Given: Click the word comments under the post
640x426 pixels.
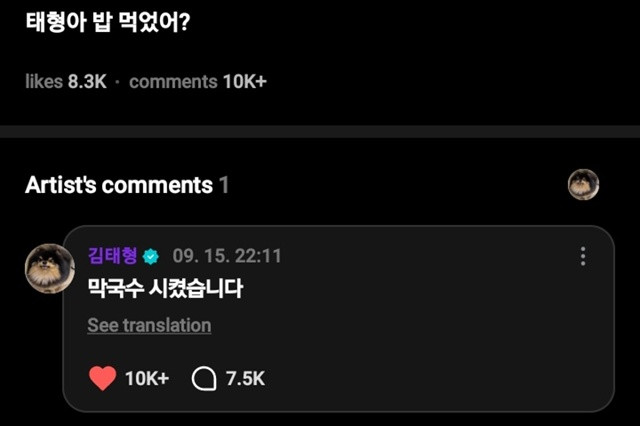Looking at the screenshot, I should (x=173, y=81).
